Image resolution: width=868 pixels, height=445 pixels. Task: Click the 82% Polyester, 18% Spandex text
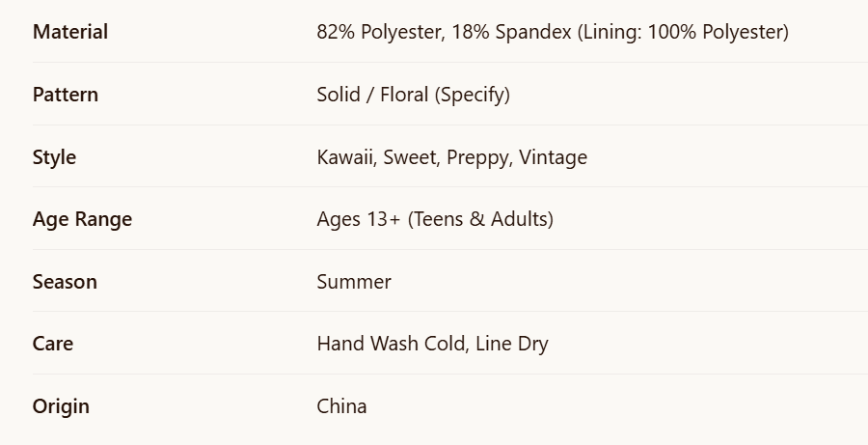(x=444, y=32)
